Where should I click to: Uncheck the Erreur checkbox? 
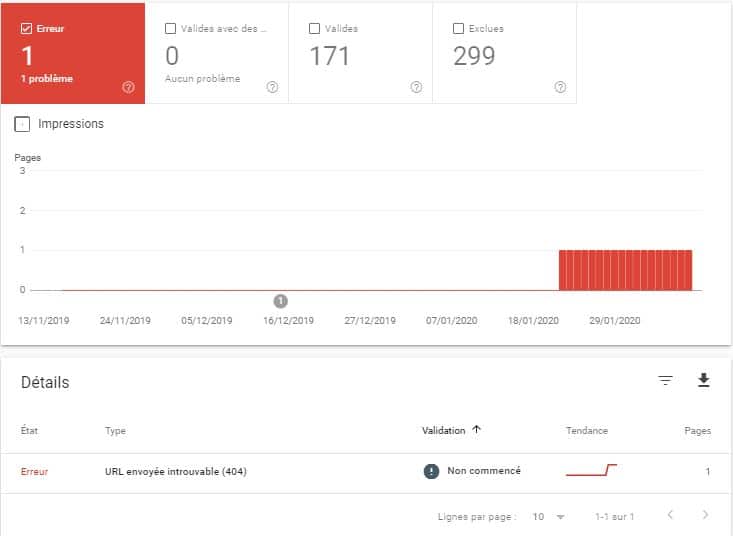point(26,29)
